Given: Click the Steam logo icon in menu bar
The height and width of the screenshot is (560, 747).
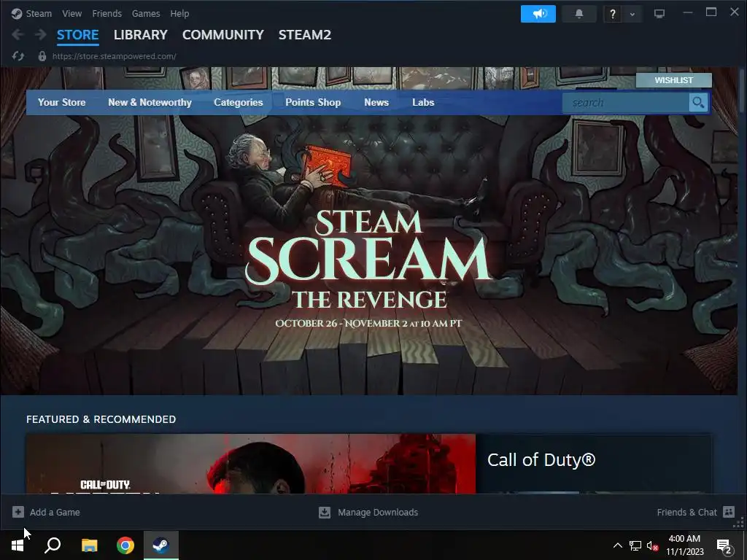Looking at the screenshot, I should point(17,14).
